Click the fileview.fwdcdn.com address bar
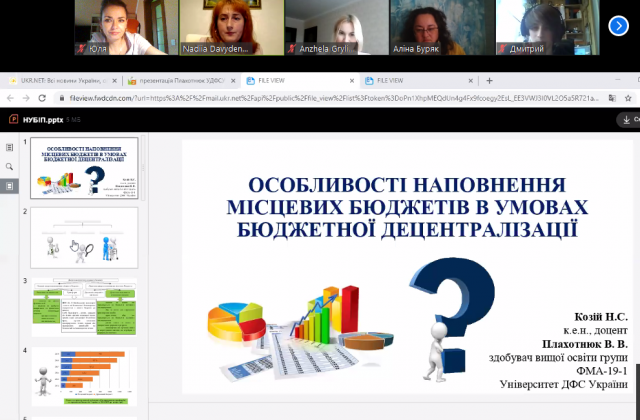The image size is (640, 420). pyautogui.click(x=333, y=98)
